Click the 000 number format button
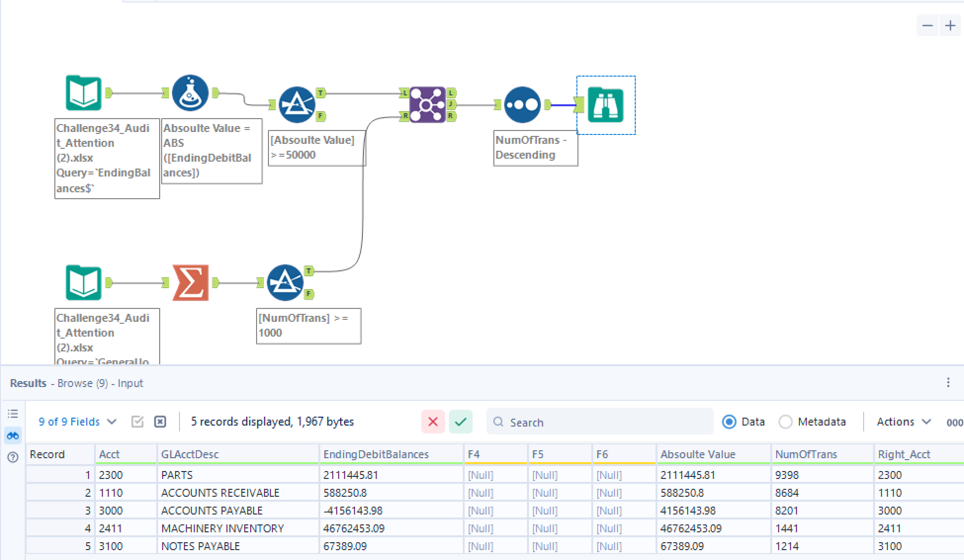The width and height of the screenshot is (964, 560). pos(955,422)
